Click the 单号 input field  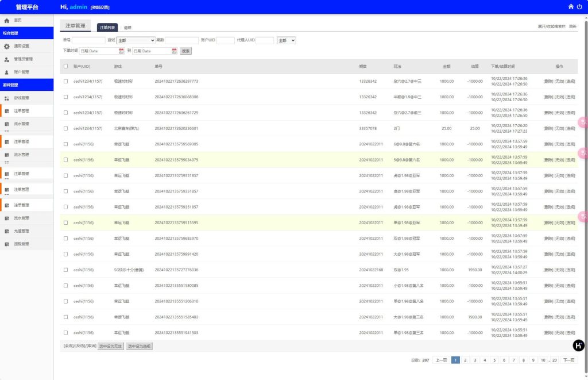(x=88, y=40)
